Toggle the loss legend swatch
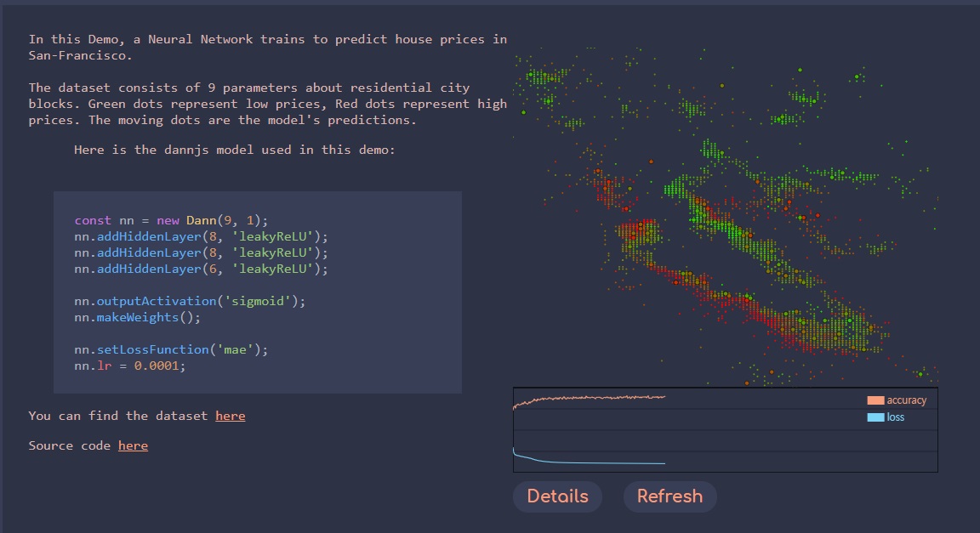The height and width of the screenshot is (533, 980). [x=875, y=417]
